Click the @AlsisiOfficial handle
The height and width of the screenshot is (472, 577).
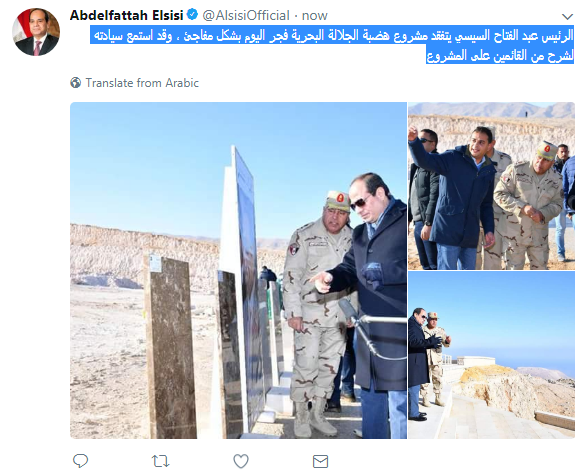(246, 15)
